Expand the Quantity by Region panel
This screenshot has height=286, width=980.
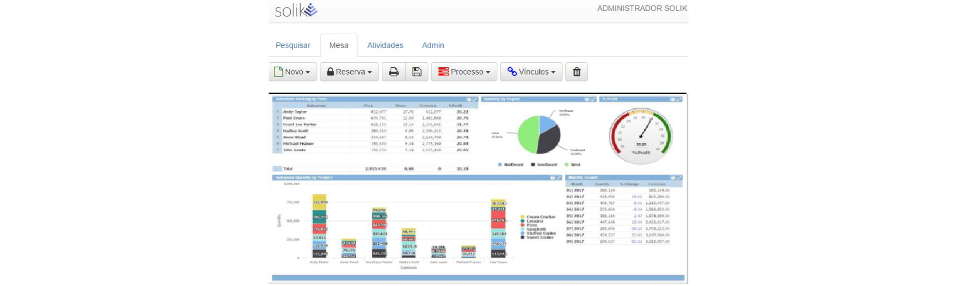click(593, 99)
